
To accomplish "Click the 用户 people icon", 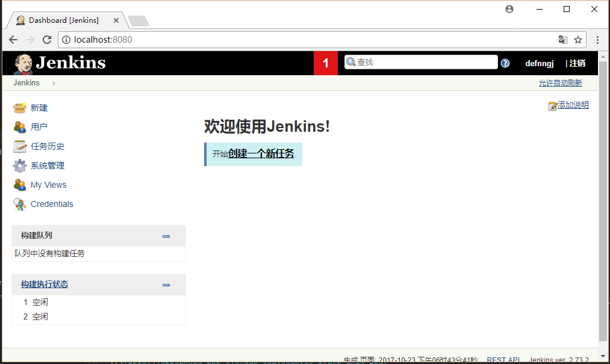I will point(19,127).
